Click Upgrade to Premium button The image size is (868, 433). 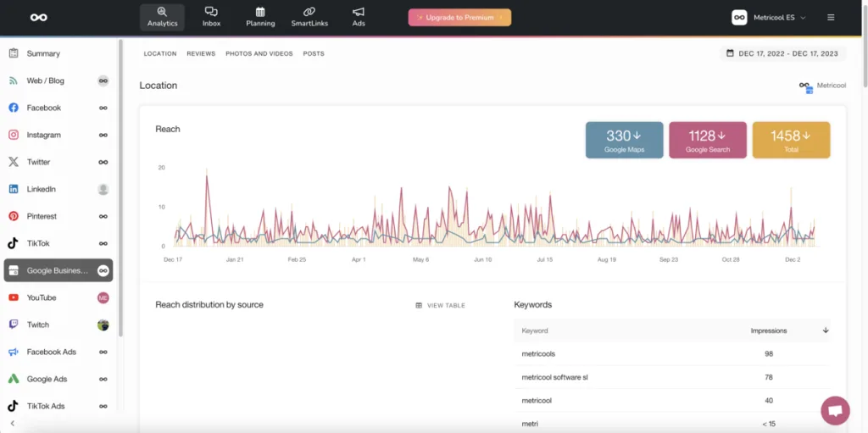tap(459, 17)
